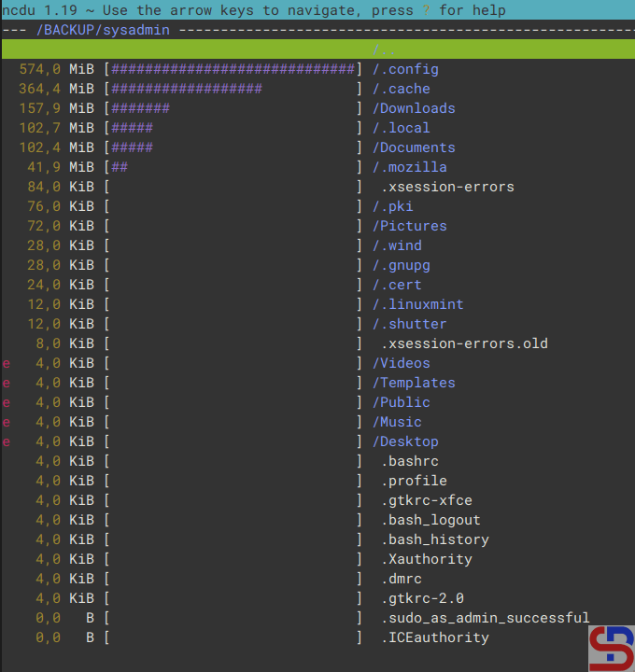Select the /.cache directory

(402, 89)
